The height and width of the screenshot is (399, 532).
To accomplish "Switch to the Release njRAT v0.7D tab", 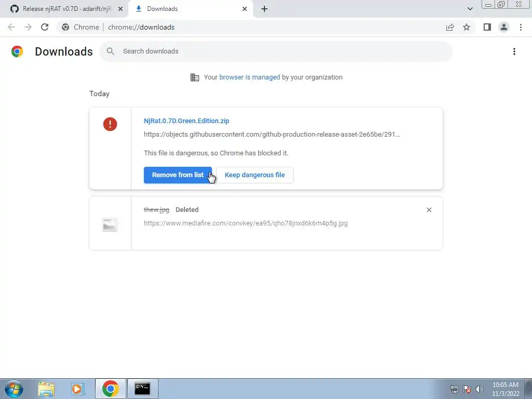I will click(x=64, y=9).
